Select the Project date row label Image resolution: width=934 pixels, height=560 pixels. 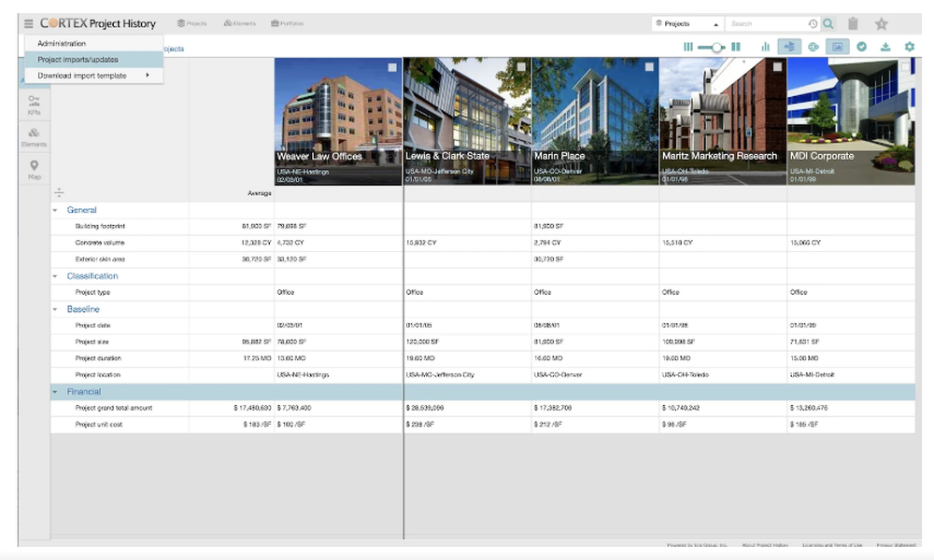(92, 326)
